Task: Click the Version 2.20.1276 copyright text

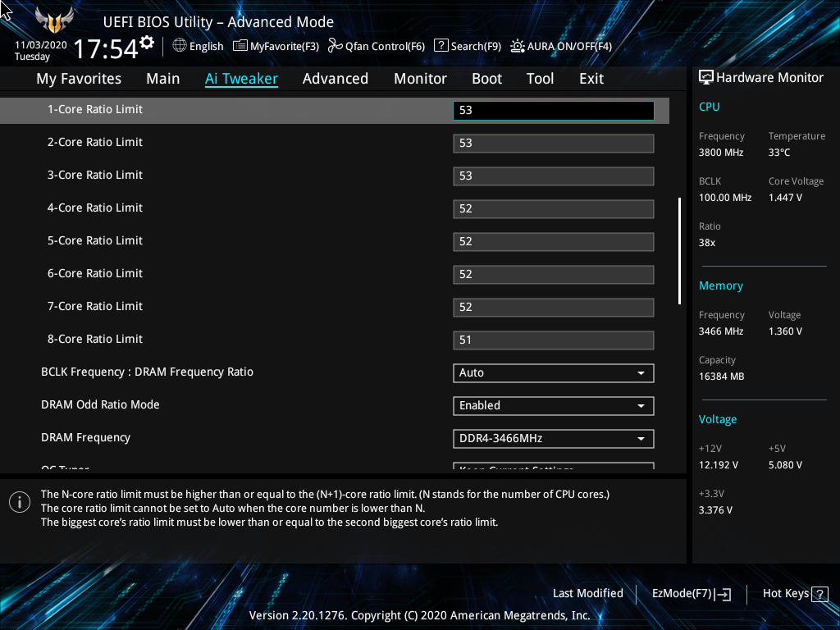Action: coord(419,615)
